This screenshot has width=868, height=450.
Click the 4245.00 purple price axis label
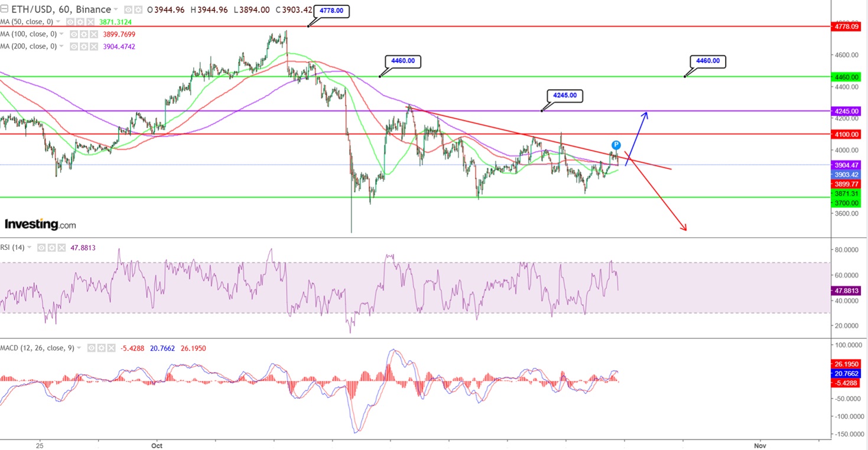coord(846,111)
